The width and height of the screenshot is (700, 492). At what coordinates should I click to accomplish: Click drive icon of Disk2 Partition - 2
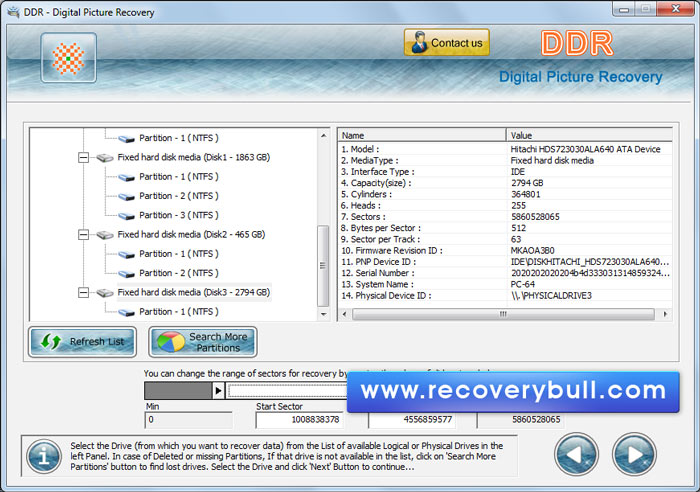tap(126, 274)
